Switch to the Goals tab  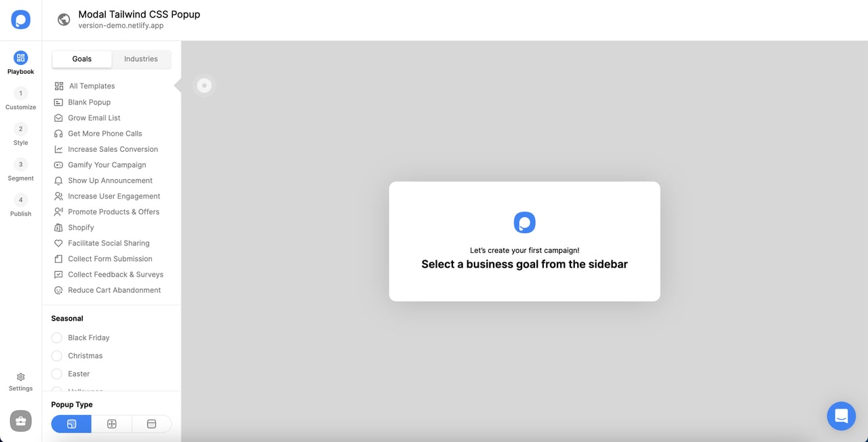coord(82,59)
